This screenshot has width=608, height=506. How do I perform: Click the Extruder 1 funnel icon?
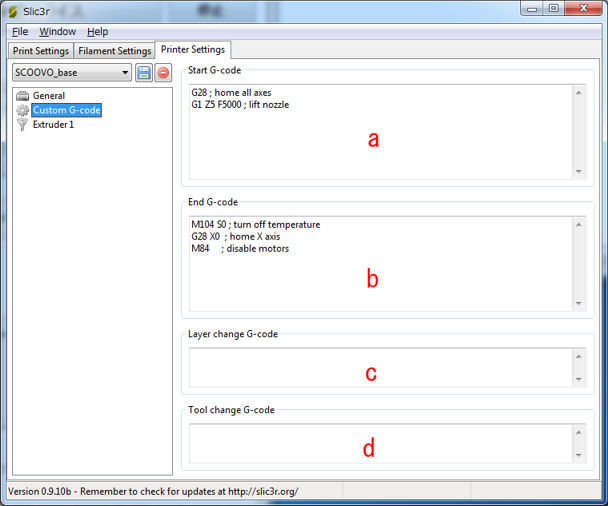coord(22,125)
